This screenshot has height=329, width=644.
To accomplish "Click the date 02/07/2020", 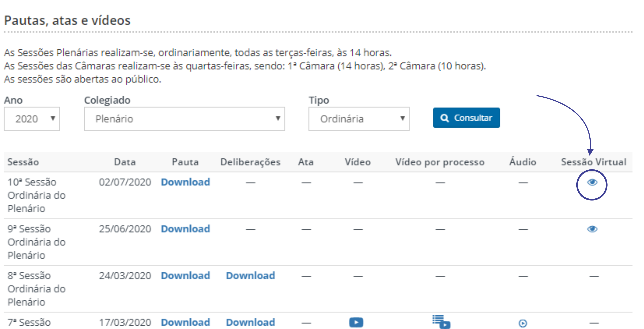I will [125, 182].
